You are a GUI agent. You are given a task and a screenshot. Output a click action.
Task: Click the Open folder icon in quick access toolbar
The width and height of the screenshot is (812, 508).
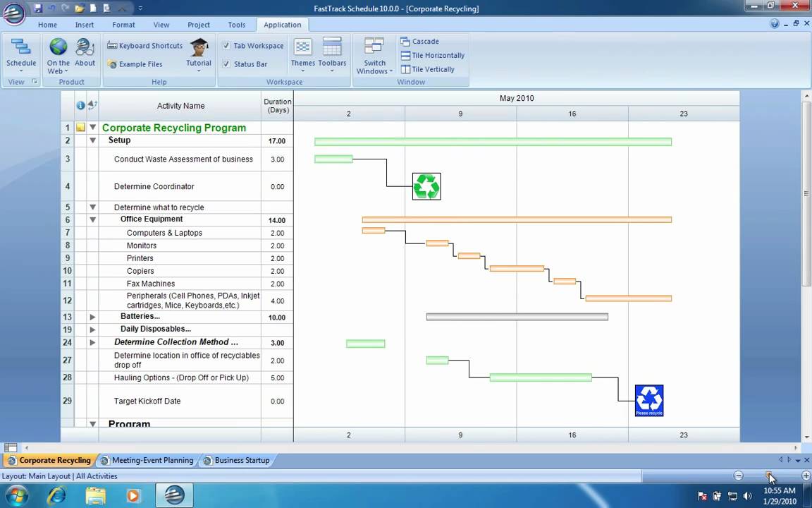pyautogui.click(x=79, y=8)
